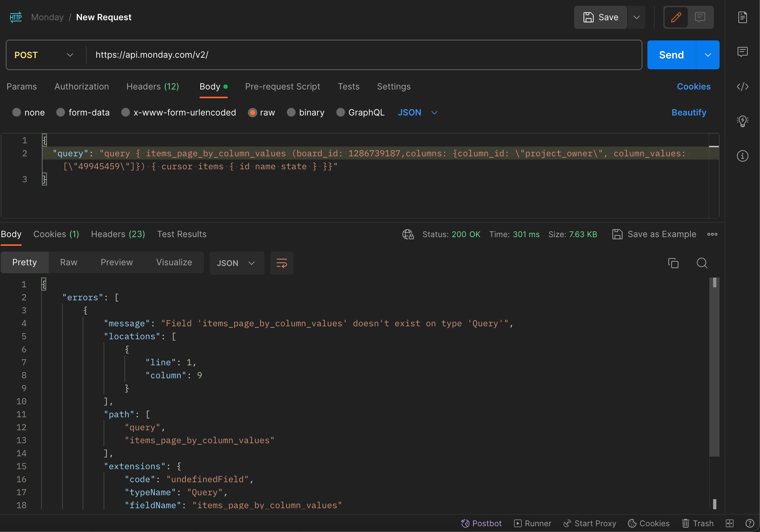Switch response view to Raw
This screenshot has height=532, width=760.
[69, 262]
